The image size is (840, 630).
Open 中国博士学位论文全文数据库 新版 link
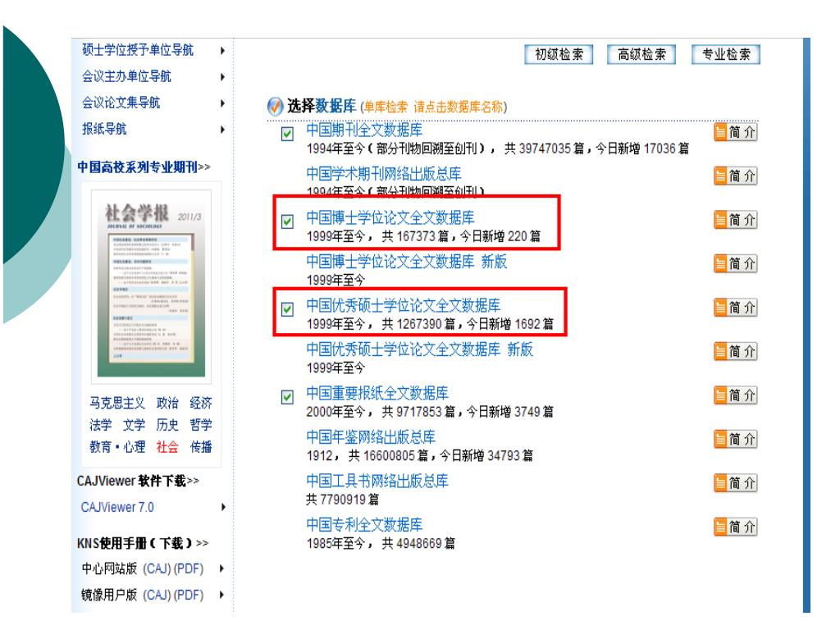407,262
